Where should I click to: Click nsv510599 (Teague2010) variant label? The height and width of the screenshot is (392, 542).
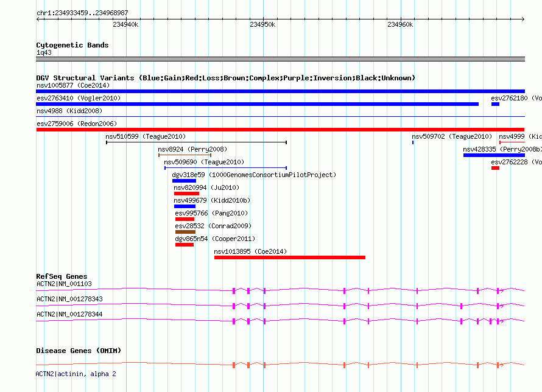[146, 136]
